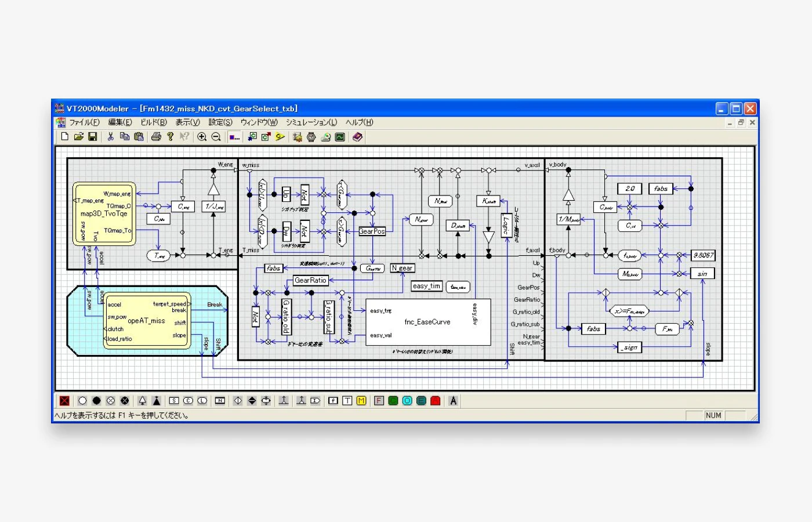This screenshot has width=812, height=522.
Task: Select the text 'A' annotation tool
Action: point(453,401)
